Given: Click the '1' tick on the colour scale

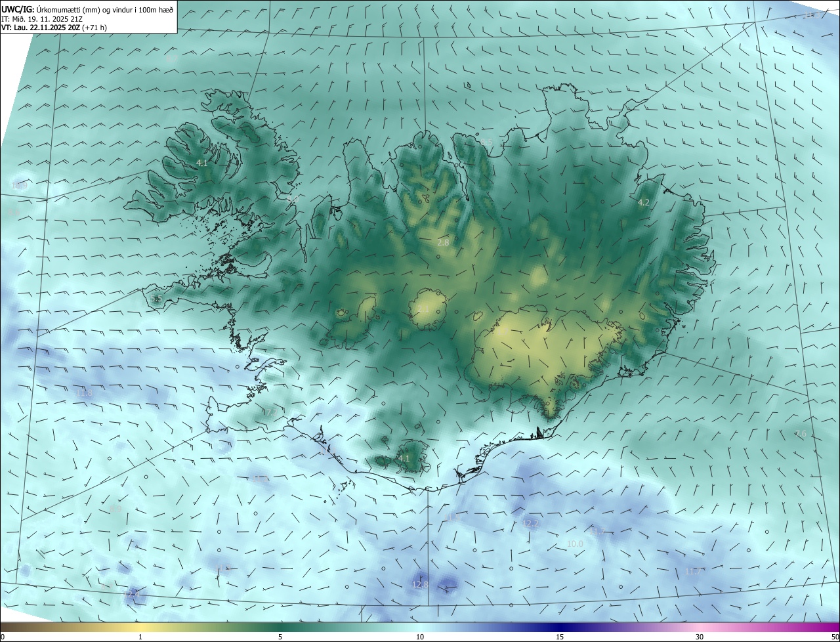Looking at the screenshot, I should coord(140,637).
